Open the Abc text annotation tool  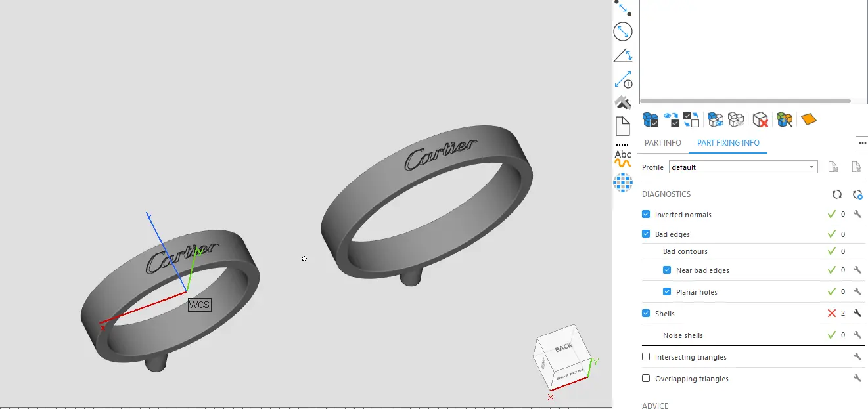click(x=622, y=155)
